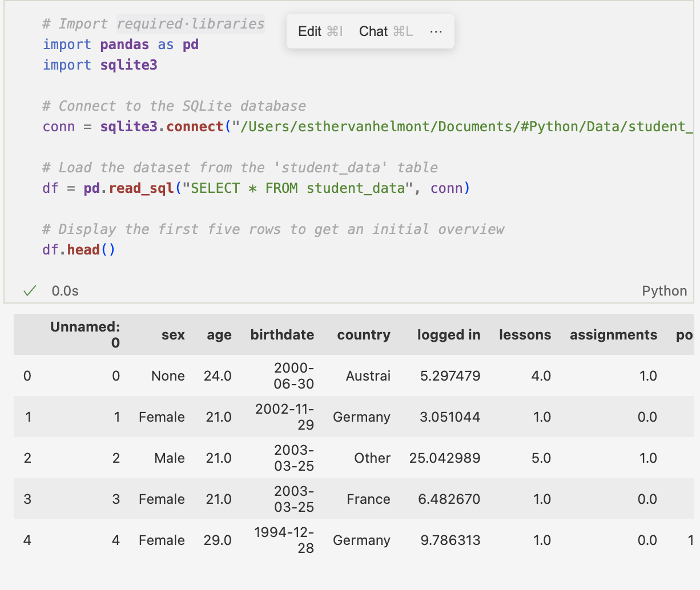The height and width of the screenshot is (590, 700).
Task: Click the 'sex' column header
Action: (173, 335)
